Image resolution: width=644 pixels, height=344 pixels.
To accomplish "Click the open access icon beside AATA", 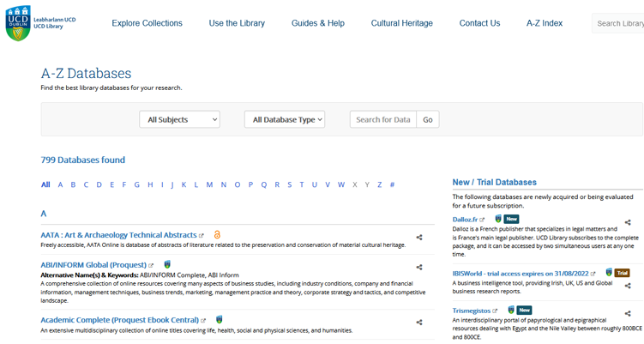I will point(217,235).
